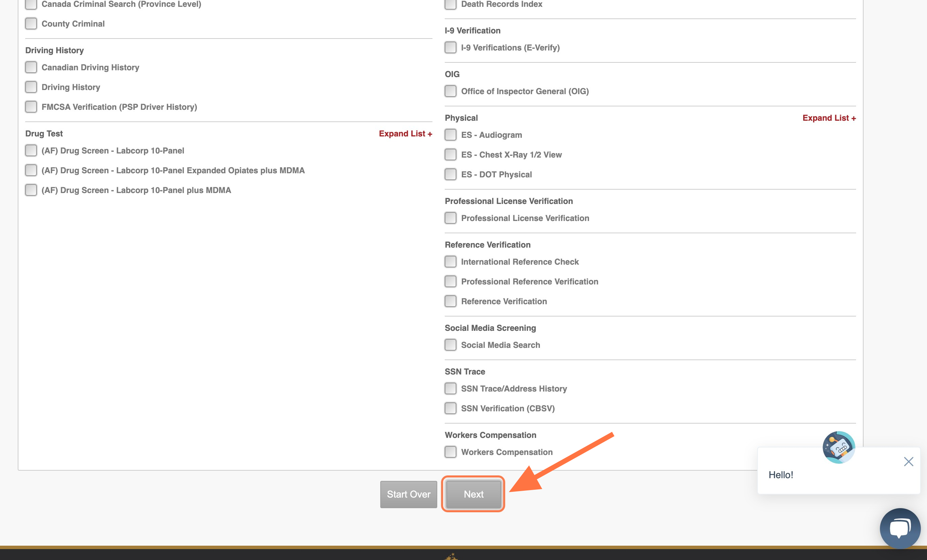The image size is (927, 560).
Task: Check the Workers Compensation checkbox
Action: [x=450, y=452]
